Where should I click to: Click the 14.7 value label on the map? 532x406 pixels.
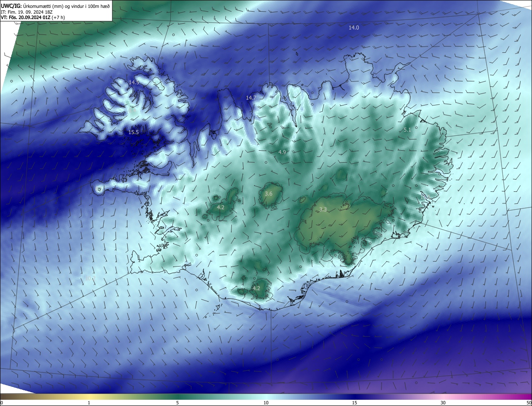tap(251, 98)
